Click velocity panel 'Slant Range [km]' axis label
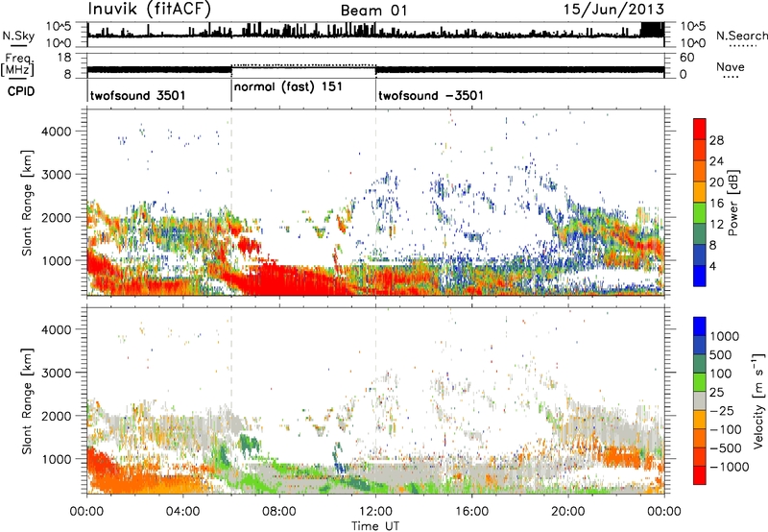 coord(27,400)
